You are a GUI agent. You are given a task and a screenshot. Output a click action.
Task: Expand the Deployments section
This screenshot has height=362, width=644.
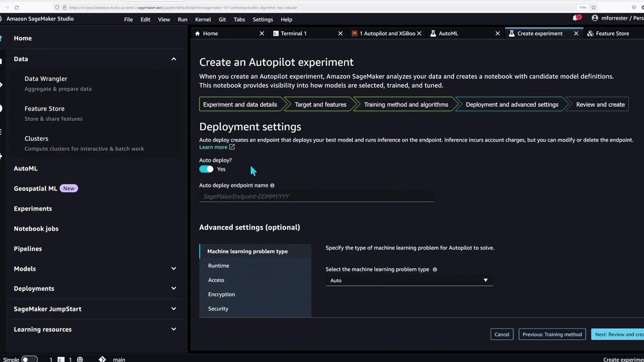pyautogui.click(x=174, y=289)
